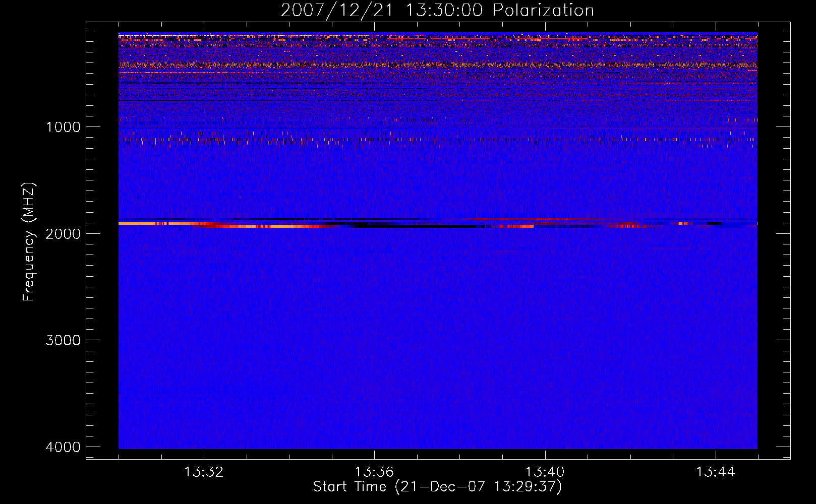The image size is (816, 504).
Task: Click the 1000 frequency tick label
Action: coord(63,127)
